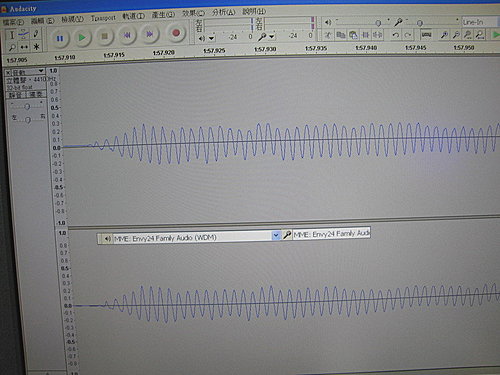Open the 產生(G) Generate menu
The height and width of the screenshot is (375, 500).
pyautogui.click(x=163, y=15)
